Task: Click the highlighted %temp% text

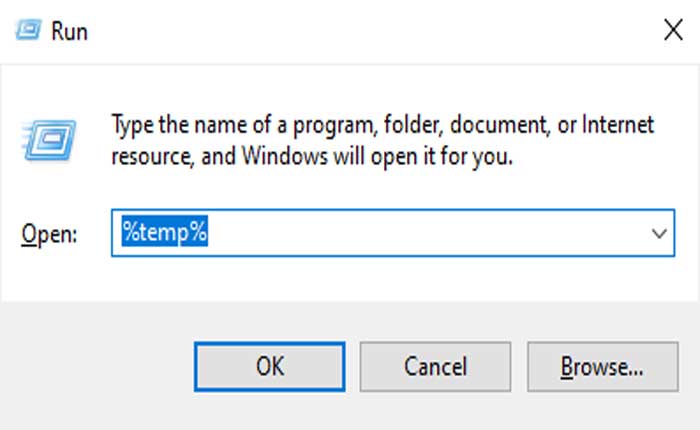Action: tap(165, 233)
